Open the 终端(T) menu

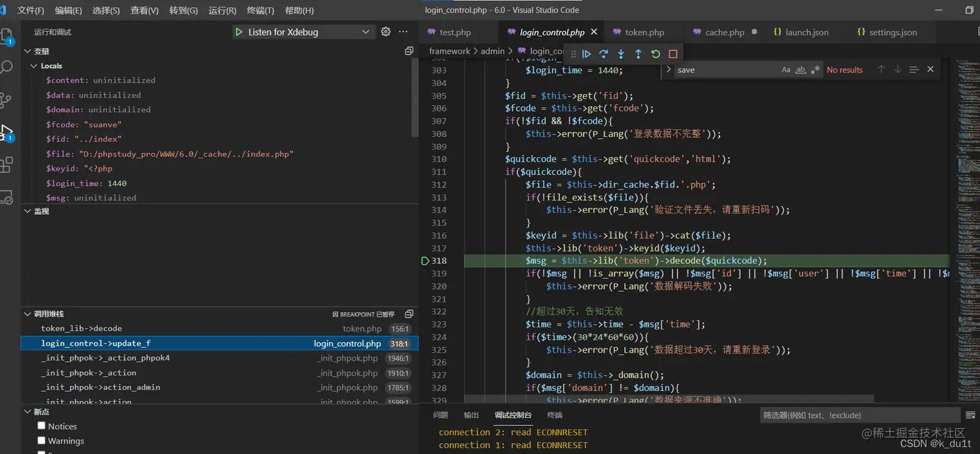click(x=260, y=10)
